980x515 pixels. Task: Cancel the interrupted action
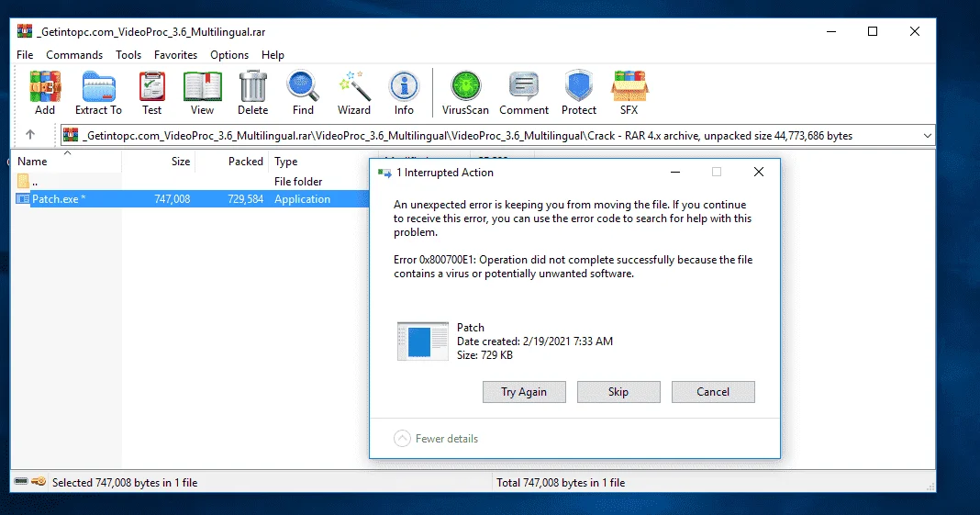point(713,392)
